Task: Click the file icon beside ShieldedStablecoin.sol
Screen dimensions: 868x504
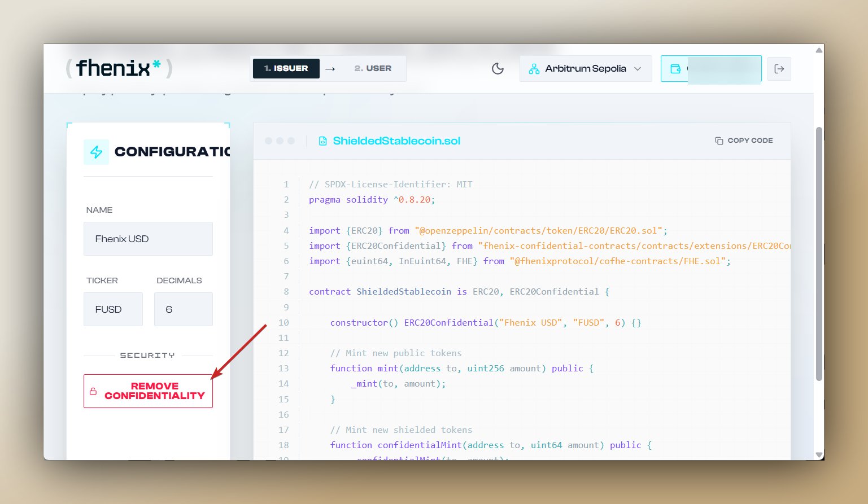Action: point(322,141)
